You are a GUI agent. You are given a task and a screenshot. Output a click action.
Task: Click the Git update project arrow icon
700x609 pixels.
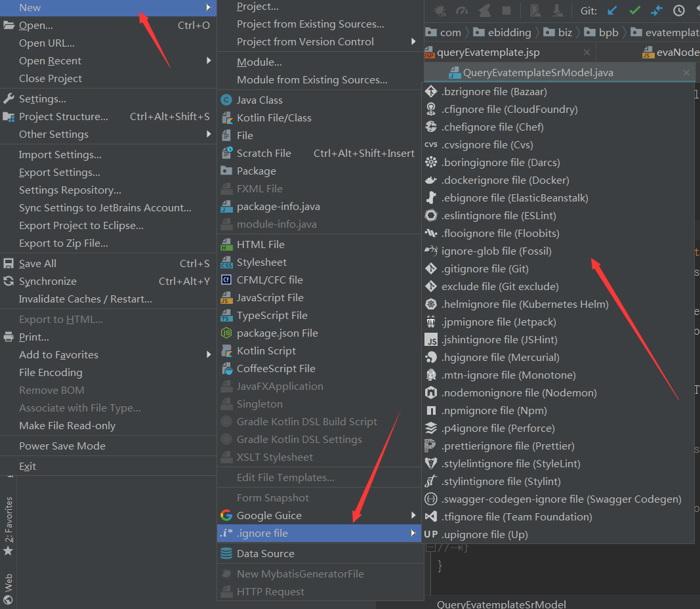[613, 10]
